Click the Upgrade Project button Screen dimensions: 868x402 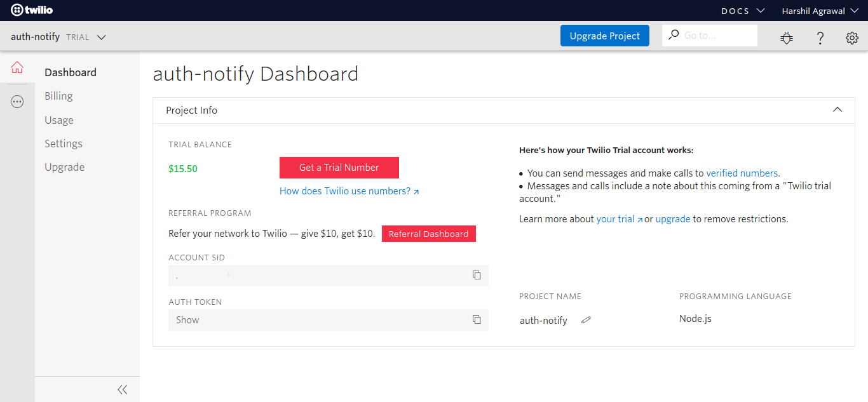point(605,36)
